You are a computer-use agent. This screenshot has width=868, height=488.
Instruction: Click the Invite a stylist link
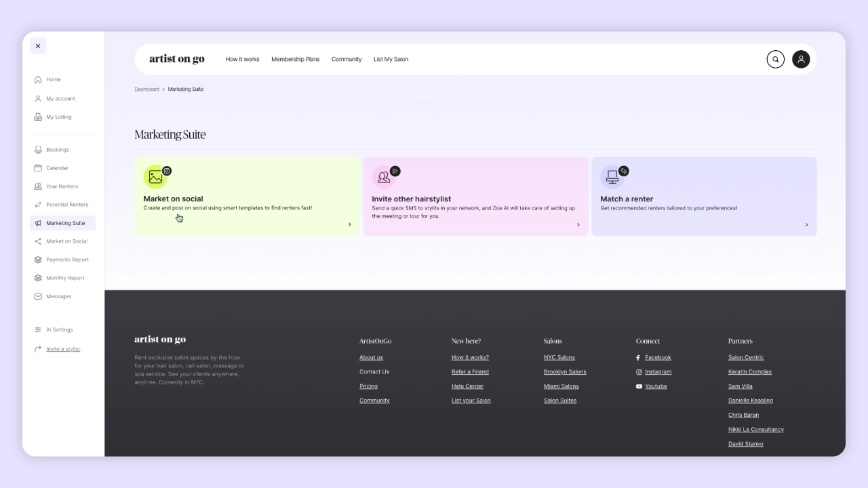tap(63, 349)
